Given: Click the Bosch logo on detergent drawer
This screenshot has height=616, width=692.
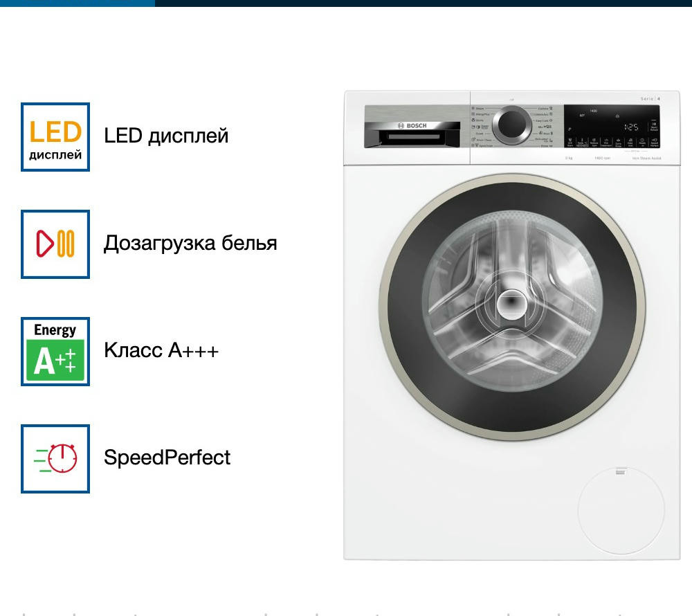Looking at the screenshot, I should (x=412, y=125).
